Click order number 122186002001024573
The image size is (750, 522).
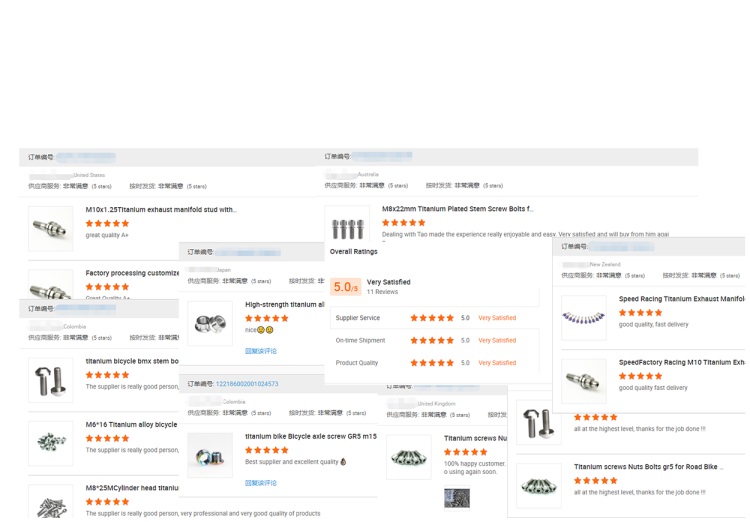[247, 384]
